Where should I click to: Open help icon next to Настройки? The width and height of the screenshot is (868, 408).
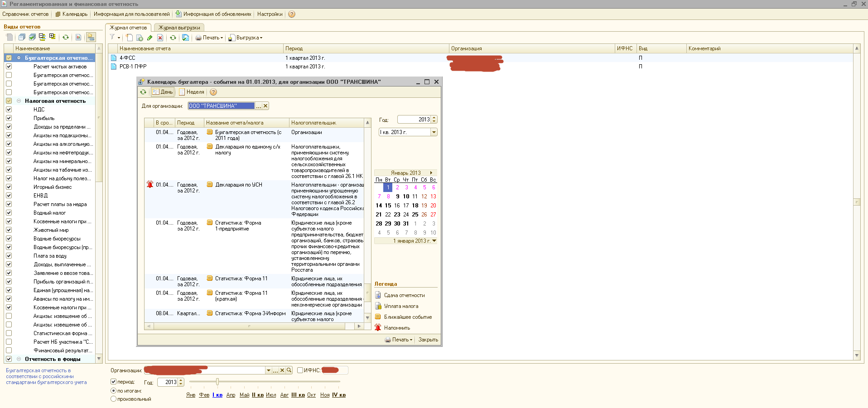coord(292,14)
